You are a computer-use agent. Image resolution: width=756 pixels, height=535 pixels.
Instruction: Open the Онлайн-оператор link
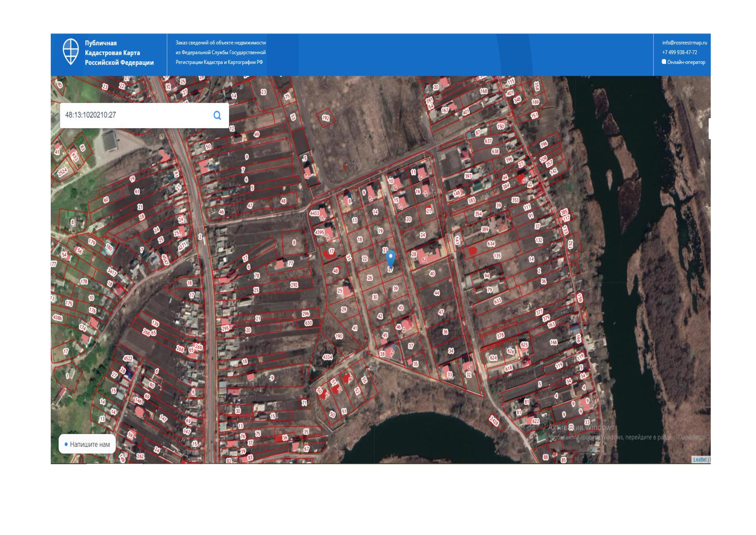tap(686, 62)
